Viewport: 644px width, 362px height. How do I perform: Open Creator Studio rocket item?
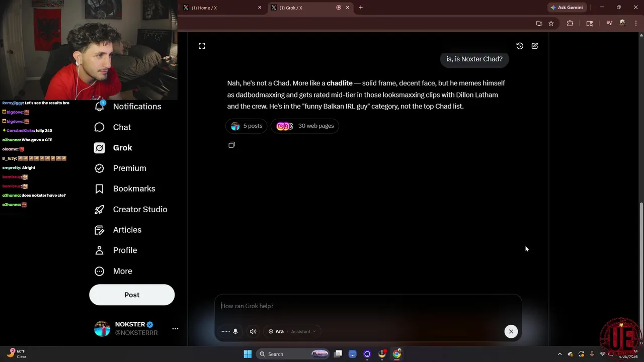pos(131,209)
